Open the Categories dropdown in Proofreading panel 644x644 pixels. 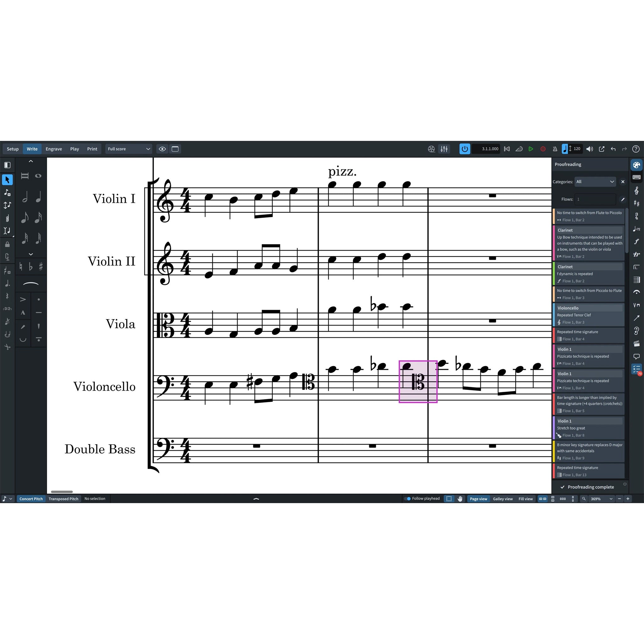[x=595, y=182]
